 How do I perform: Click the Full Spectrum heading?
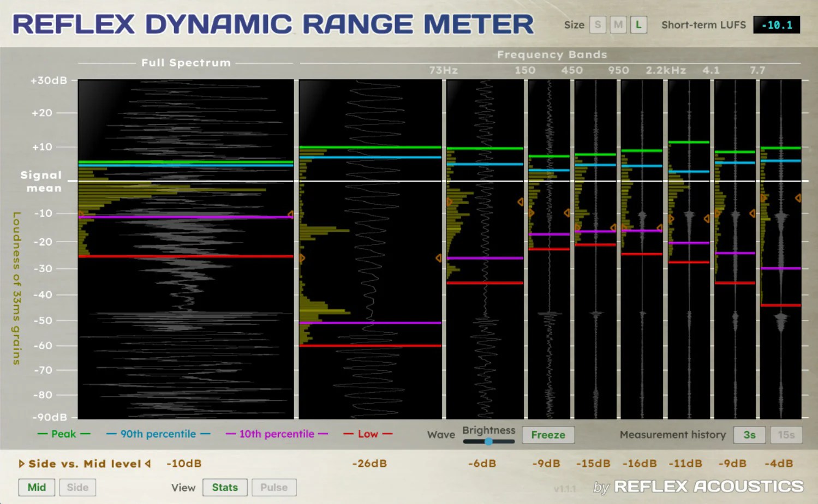point(186,63)
